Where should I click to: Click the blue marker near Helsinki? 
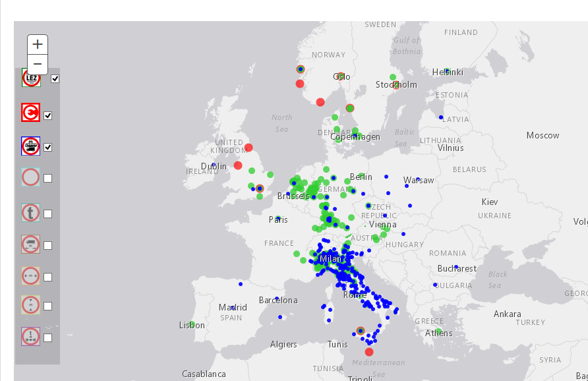tap(447, 71)
